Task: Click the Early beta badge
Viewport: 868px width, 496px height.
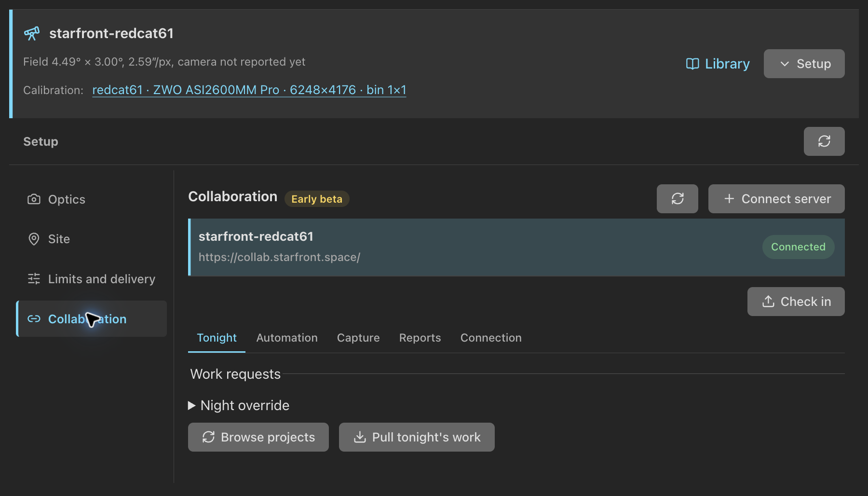Action: [x=317, y=199]
